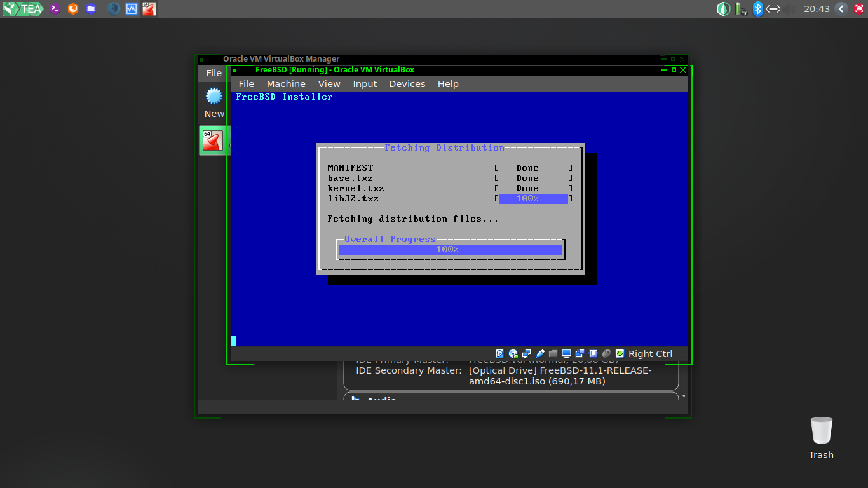Image resolution: width=868 pixels, height=488 pixels.
Task: Close the VirtualBox Manager window
Action: click(683, 59)
